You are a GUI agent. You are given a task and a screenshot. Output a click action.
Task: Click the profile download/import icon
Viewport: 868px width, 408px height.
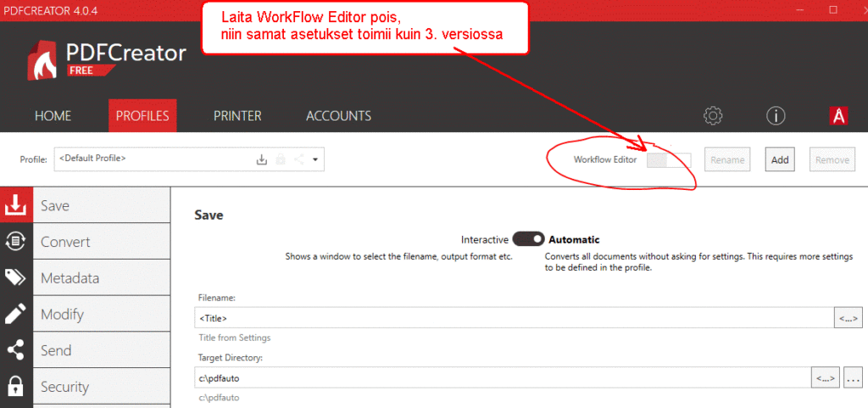point(262,159)
